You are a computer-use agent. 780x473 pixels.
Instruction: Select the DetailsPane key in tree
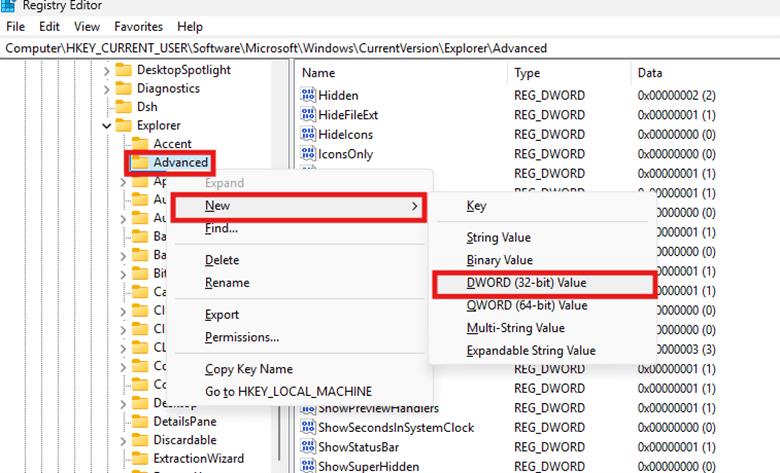pos(185,421)
